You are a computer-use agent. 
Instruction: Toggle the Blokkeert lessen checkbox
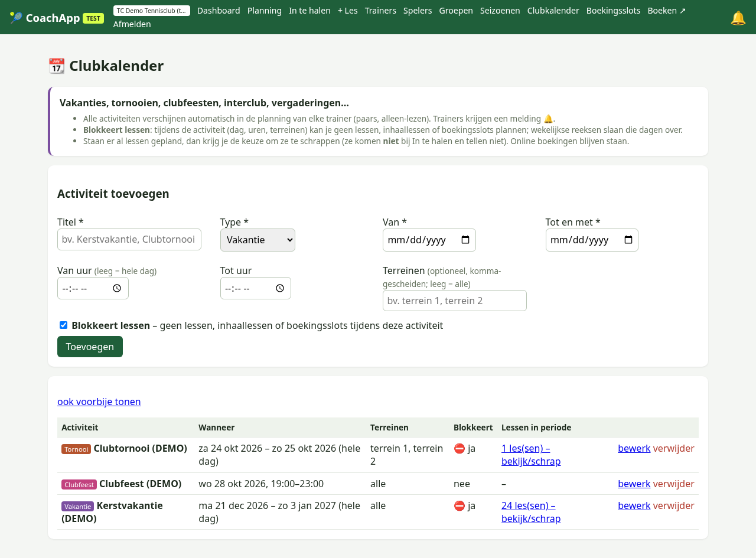click(x=63, y=325)
